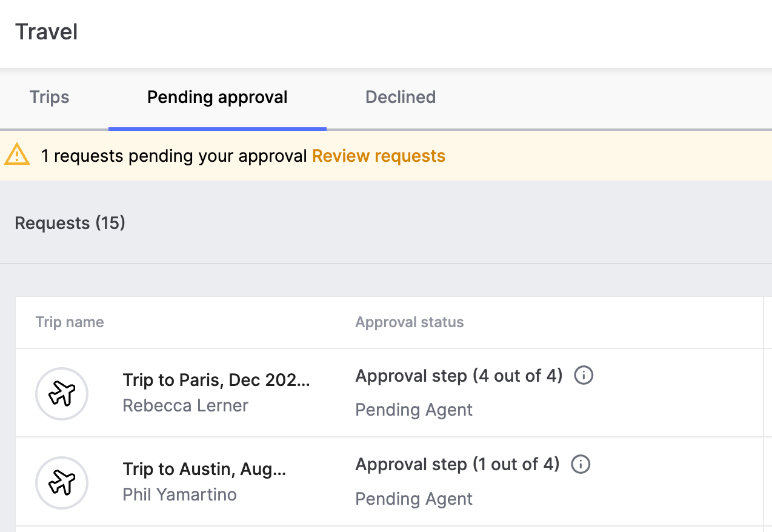
Task: Click the Requests (15) heading
Action: (x=70, y=224)
